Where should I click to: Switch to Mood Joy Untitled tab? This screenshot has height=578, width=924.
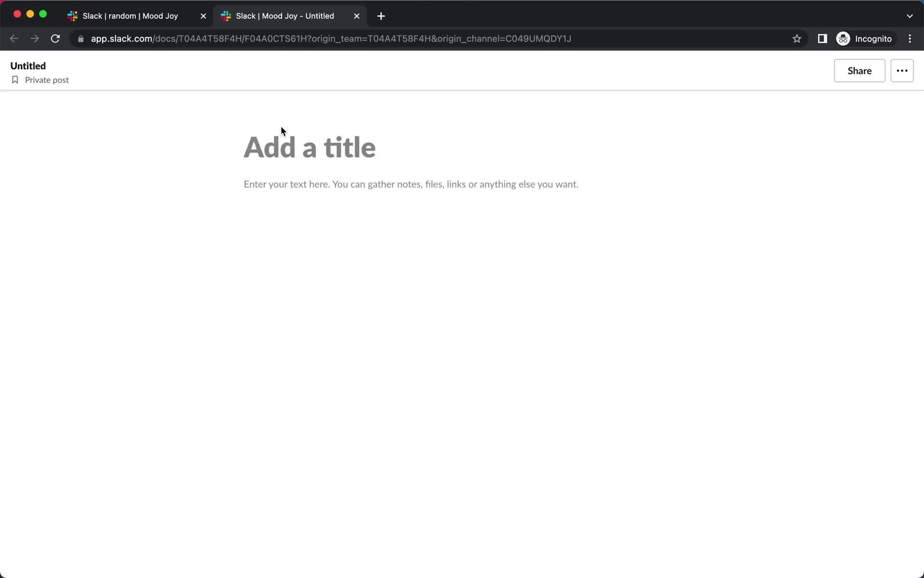tap(285, 15)
